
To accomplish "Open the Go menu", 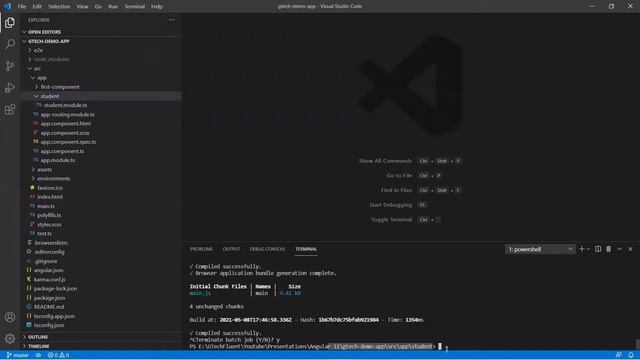I will point(98,6).
